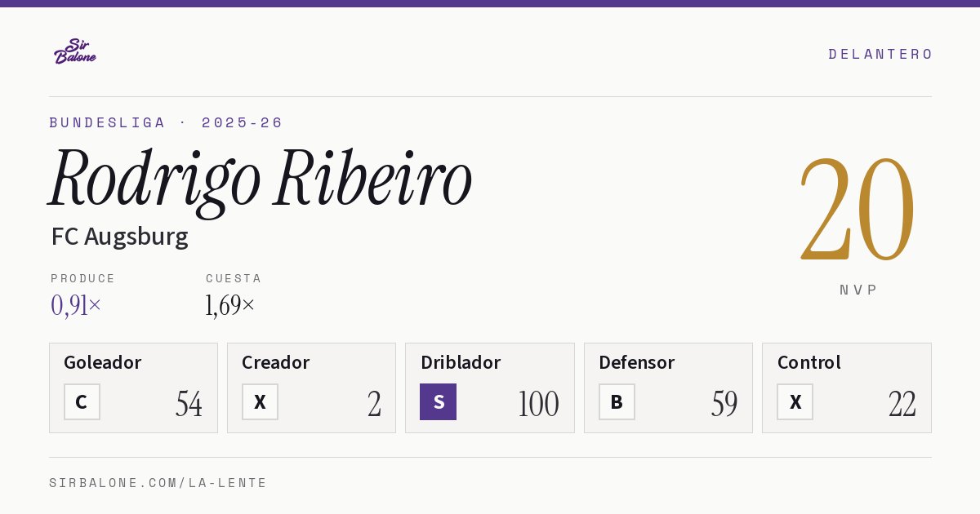The image size is (980, 514).
Task: Select the C grade badge in Goleador
Action: 82,401
